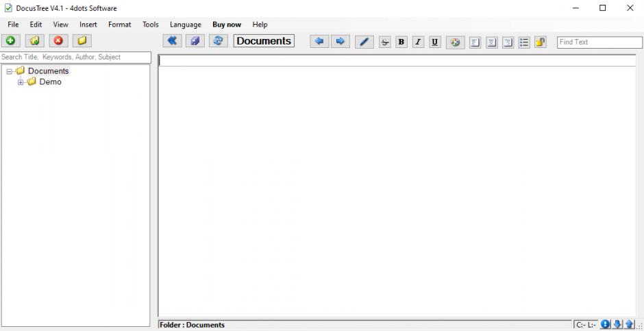The width and height of the screenshot is (644, 331).
Task: Click the blue exclamation status bar icon
Action: [x=605, y=324]
